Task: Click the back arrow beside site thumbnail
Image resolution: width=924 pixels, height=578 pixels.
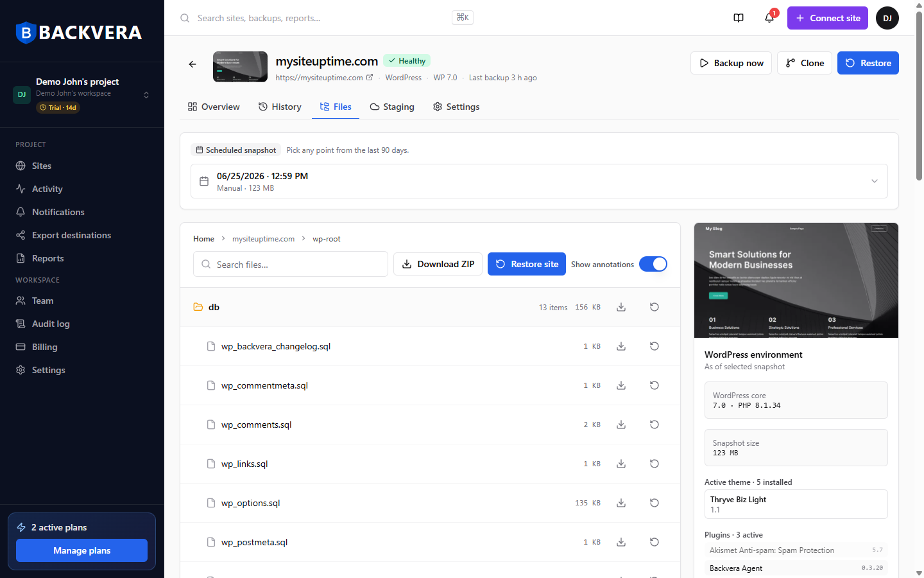Action: [x=193, y=64]
